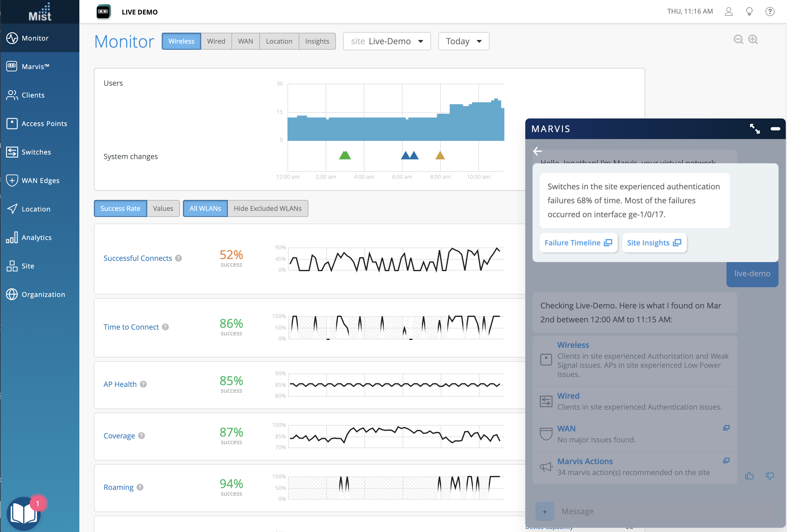Click thumbs up on Marvis response
The height and width of the screenshot is (532, 787).
pyautogui.click(x=749, y=476)
